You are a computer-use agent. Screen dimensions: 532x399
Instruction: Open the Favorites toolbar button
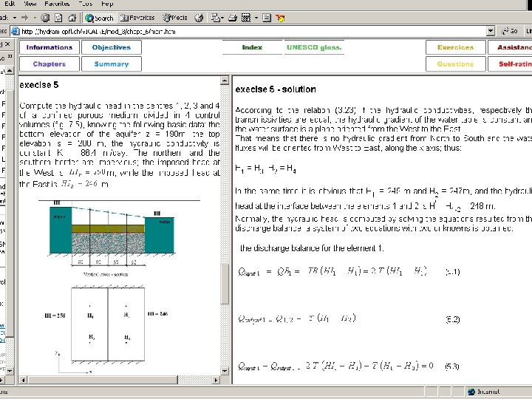137,18
